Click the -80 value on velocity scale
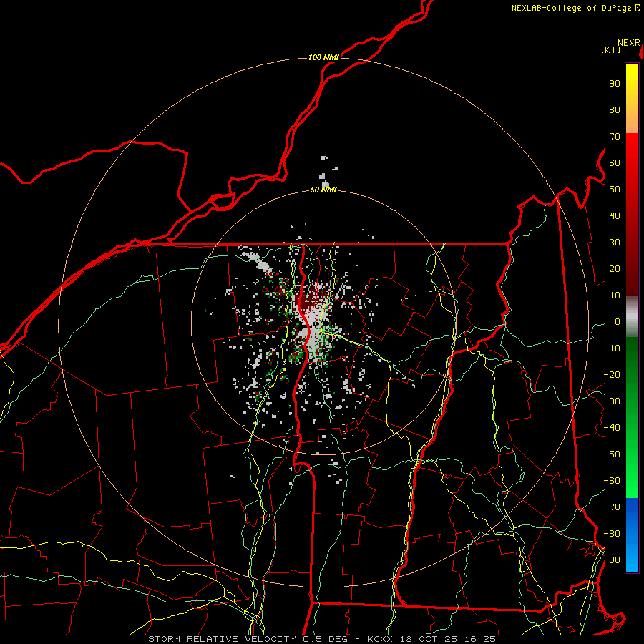Image resolution: width=644 pixels, height=644 pixels. coord(612,534)
